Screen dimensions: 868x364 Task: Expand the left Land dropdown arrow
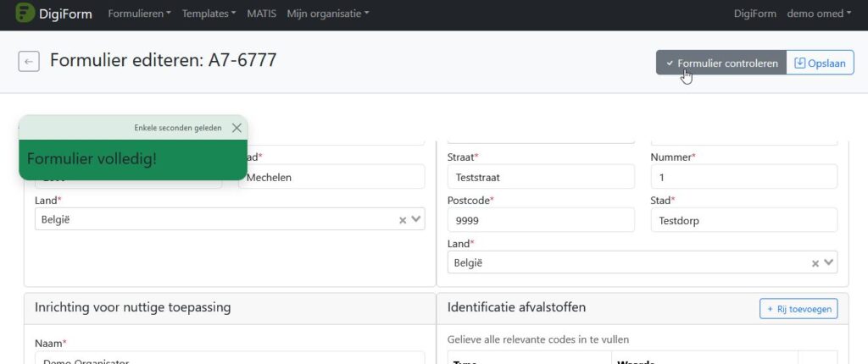point(415,219)
